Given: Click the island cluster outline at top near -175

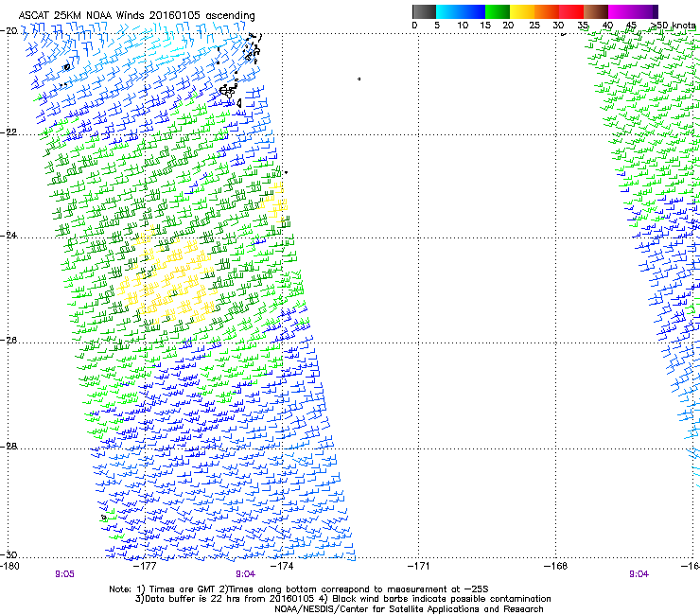Looking at the screenshot, I should coord(253,47).
